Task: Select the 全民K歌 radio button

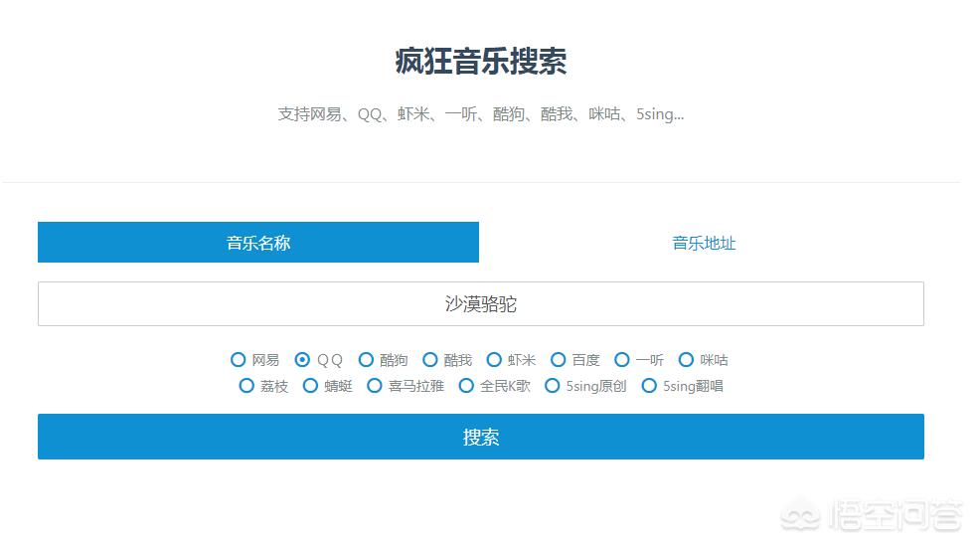Action: point(466,386)
